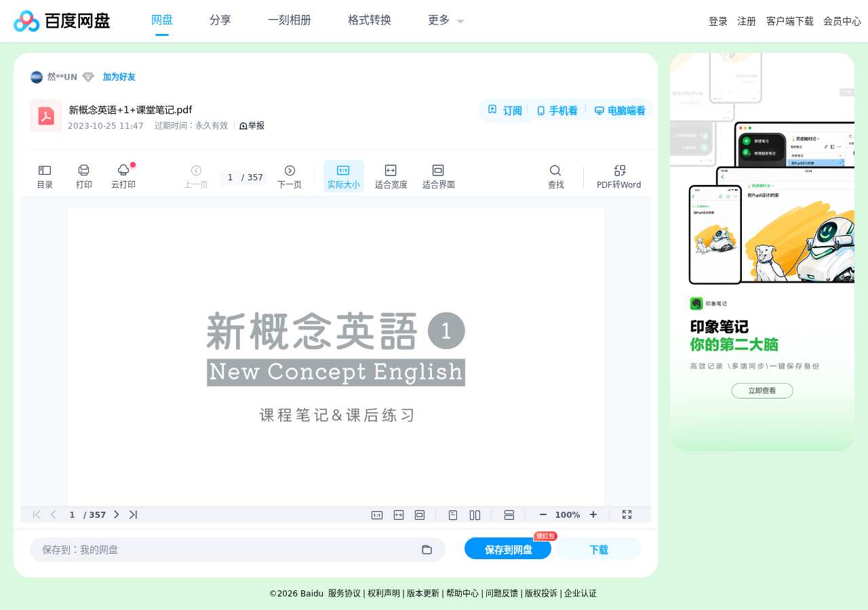The height and width of the screenshot is (610, 868).
Task: Click the 100% zoom value
Action: [x=568, y=515]
